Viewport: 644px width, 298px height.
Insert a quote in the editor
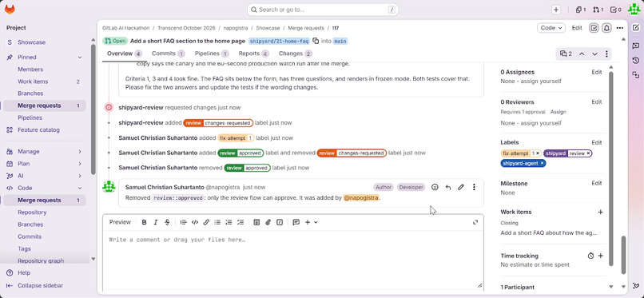tap(184, 222)
